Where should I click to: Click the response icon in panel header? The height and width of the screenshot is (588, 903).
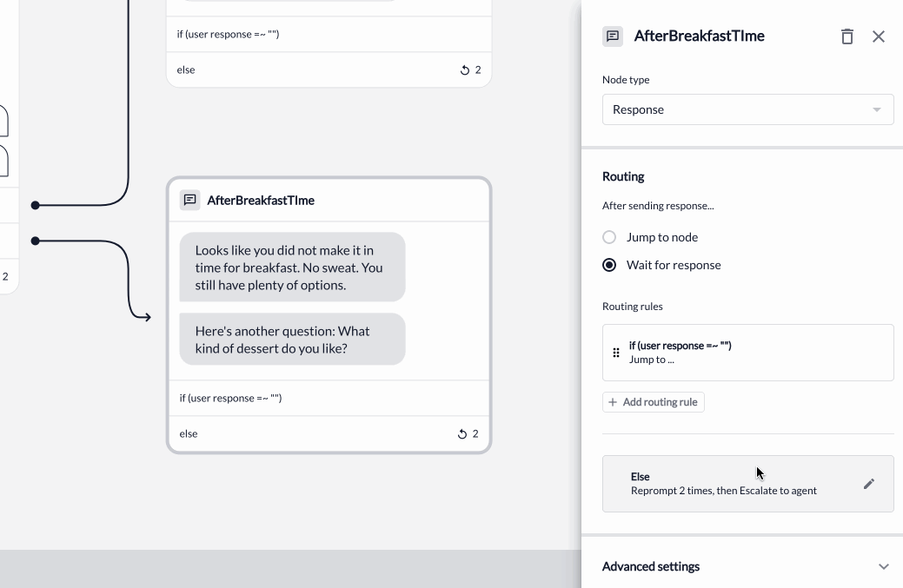click(613, 36)
